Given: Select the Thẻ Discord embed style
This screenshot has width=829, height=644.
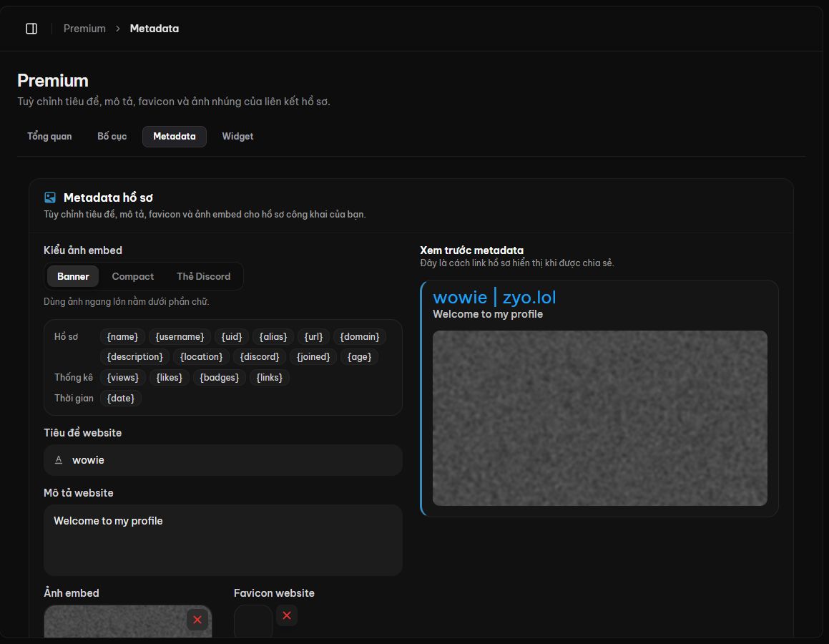Looking at the screenshot, I should tap(204, 276).
